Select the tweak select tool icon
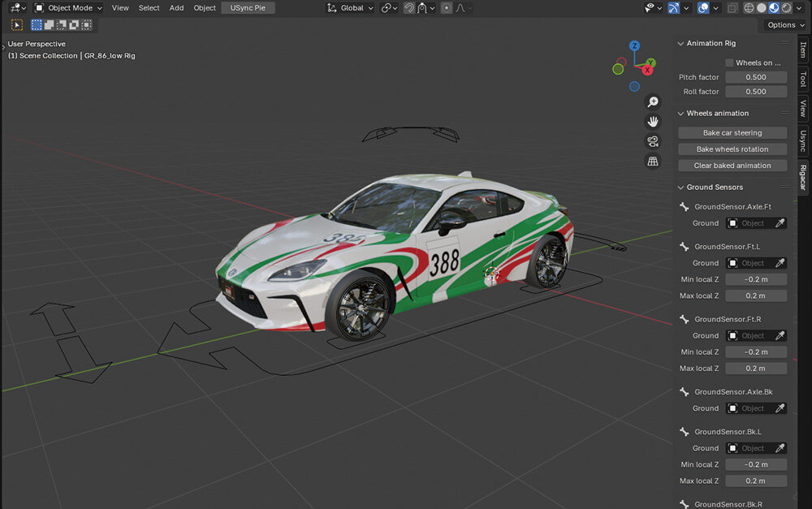 coord(16,25)
